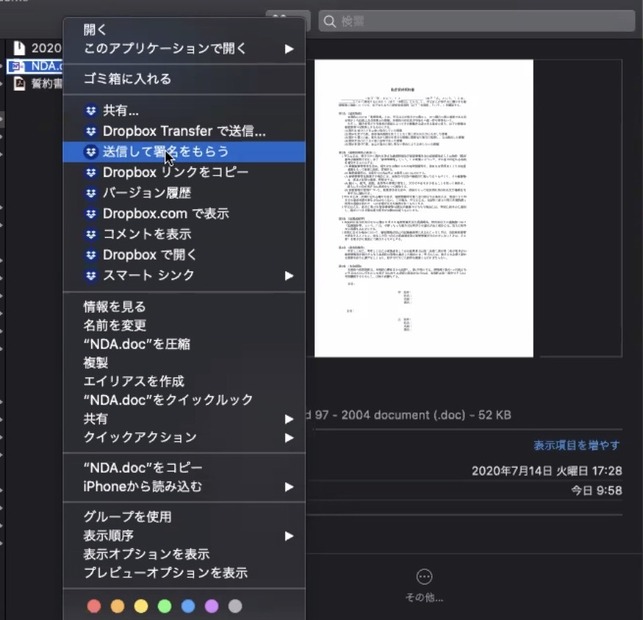Choose "NDA.doc"を圧縮 menu item

184,344
